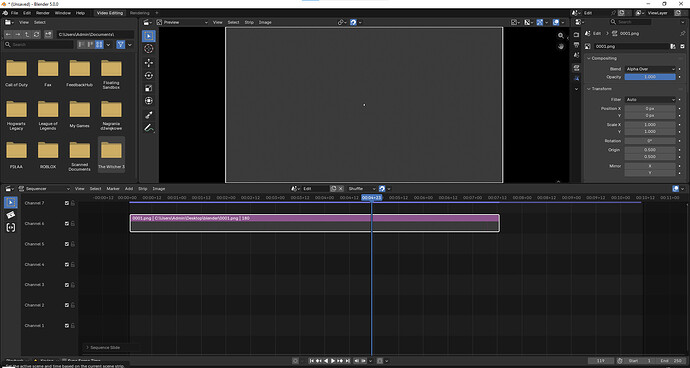Expand file browser display settings arrow
This screenshot has height=368, width=690.
click(x=108, y=44)
